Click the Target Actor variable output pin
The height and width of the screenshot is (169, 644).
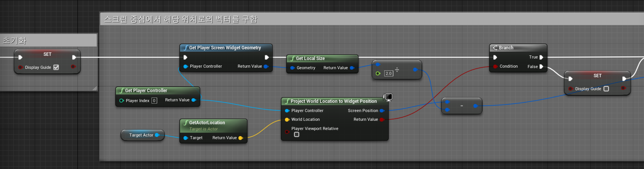click(157, 135)
